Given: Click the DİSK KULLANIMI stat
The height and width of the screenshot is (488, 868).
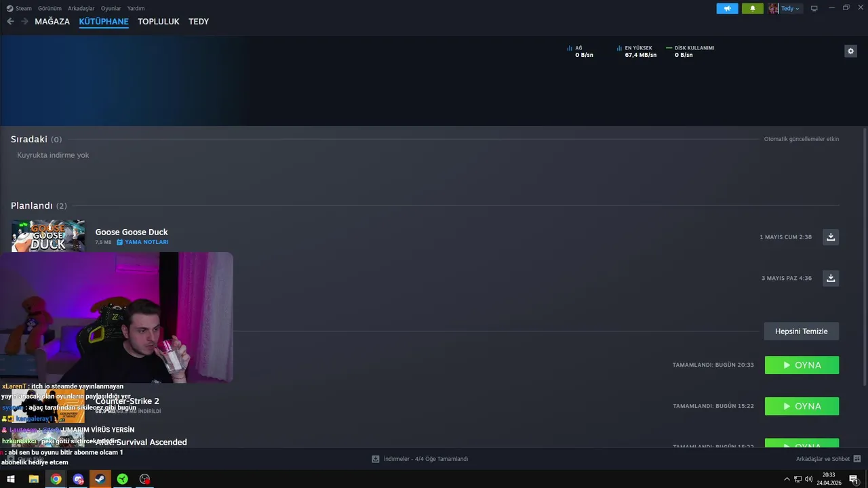Looking at the screenshot, I should tap(690, 52).
